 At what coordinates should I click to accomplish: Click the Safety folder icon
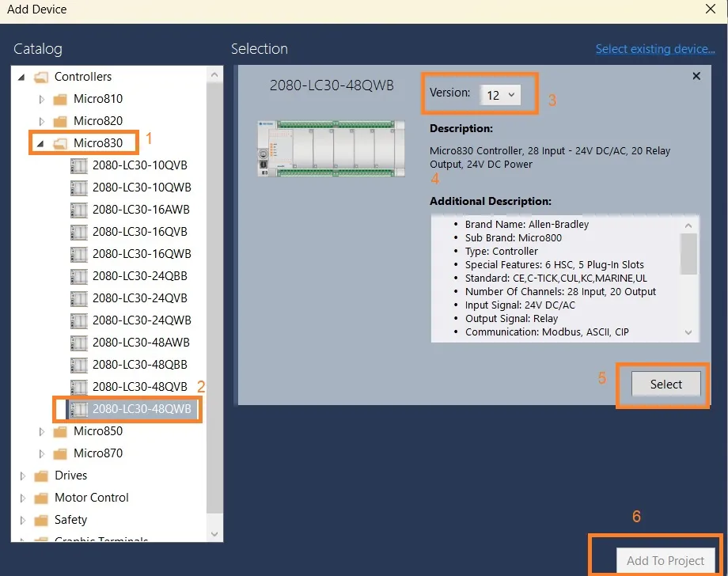40,520
